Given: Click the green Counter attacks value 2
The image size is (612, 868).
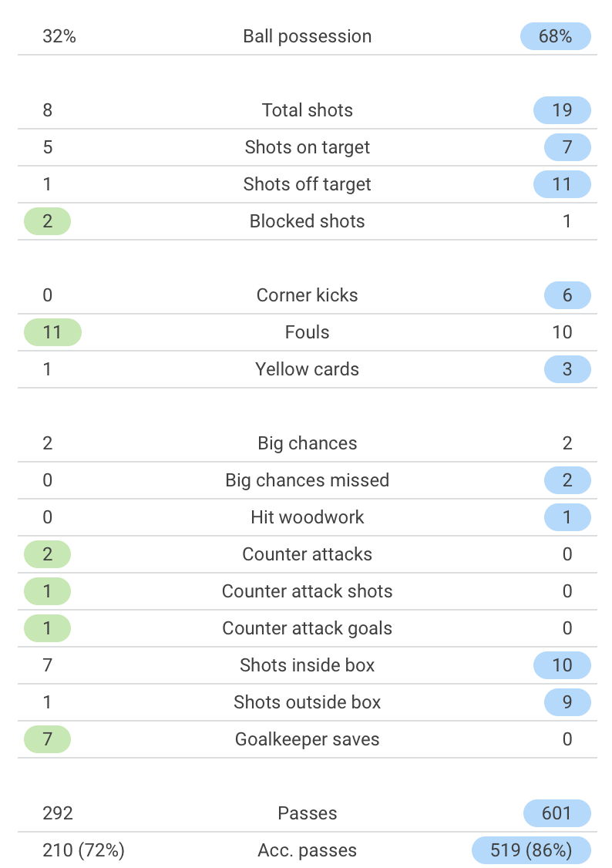Looking at the screenshot, I should (x=48, y=555).
